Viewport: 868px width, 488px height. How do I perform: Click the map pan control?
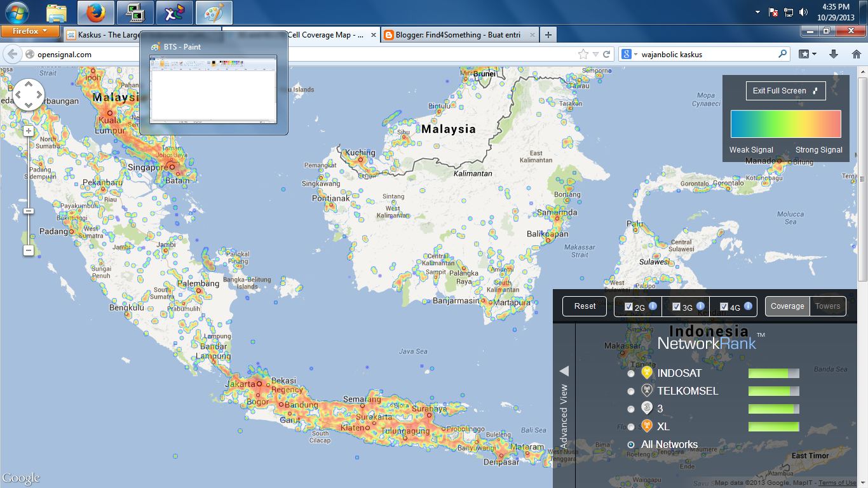[29, 95]
